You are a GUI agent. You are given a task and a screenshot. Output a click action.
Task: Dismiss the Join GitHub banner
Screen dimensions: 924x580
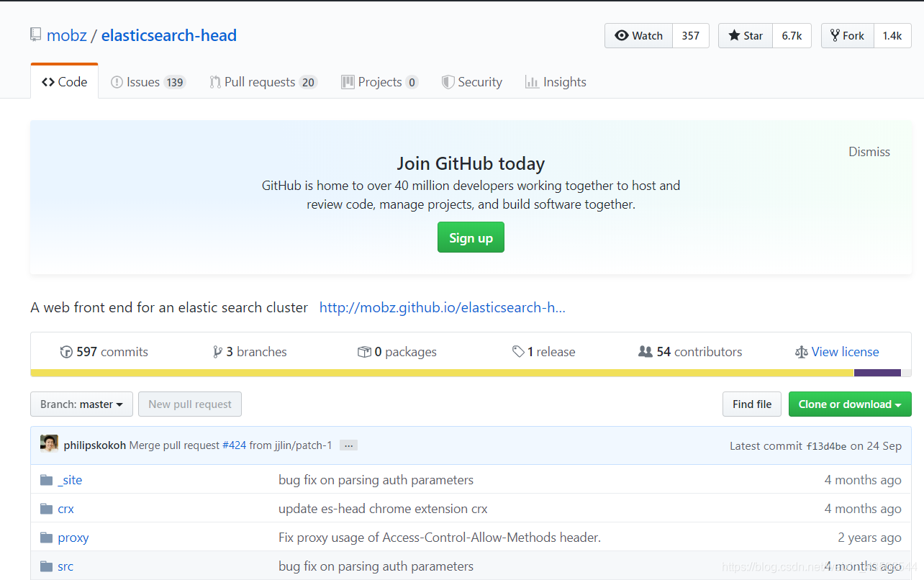click(x=869, y=152)
